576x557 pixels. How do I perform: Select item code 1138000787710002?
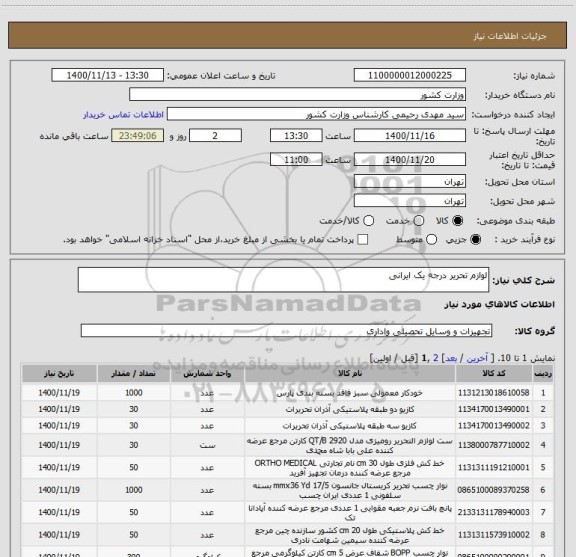(494, 445)
